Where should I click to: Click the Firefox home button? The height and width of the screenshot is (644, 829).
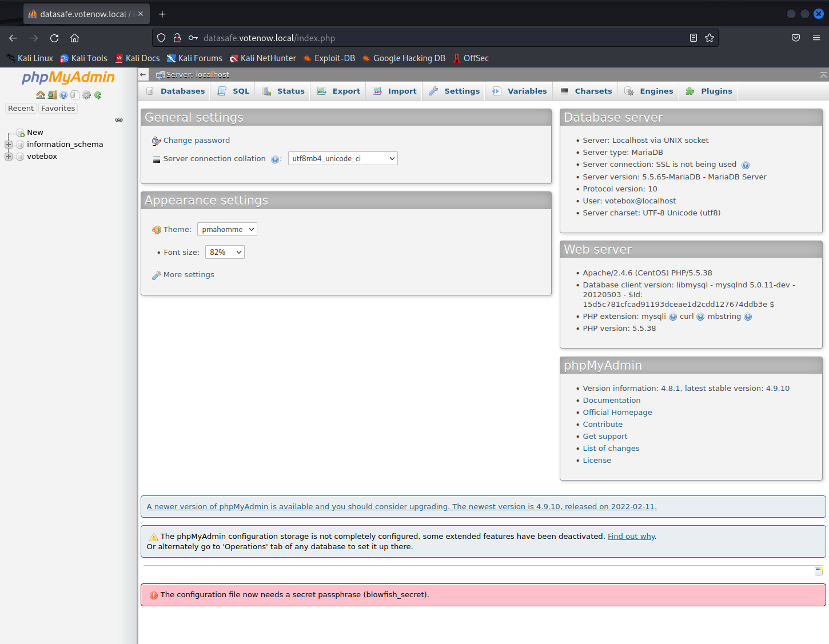tap(74, 38)
